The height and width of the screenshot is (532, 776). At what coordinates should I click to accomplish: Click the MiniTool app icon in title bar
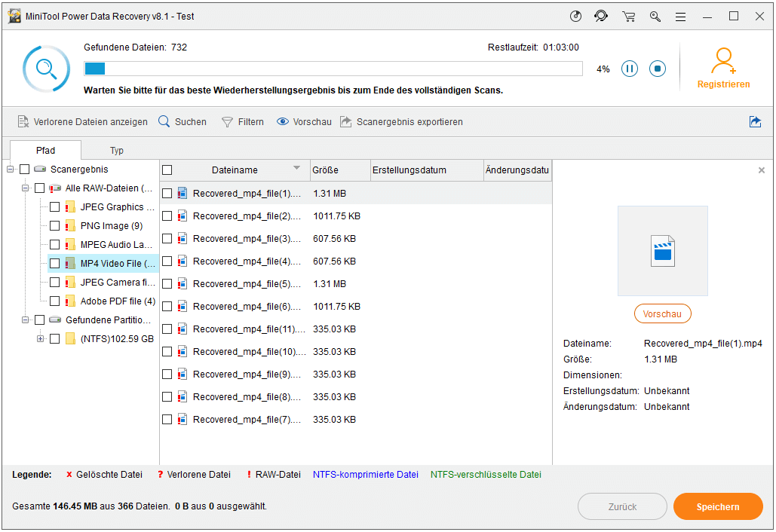[15, 16]
